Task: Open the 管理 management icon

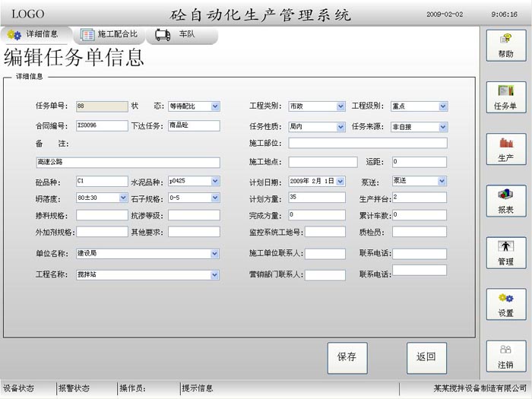Action: coord(505,253)
